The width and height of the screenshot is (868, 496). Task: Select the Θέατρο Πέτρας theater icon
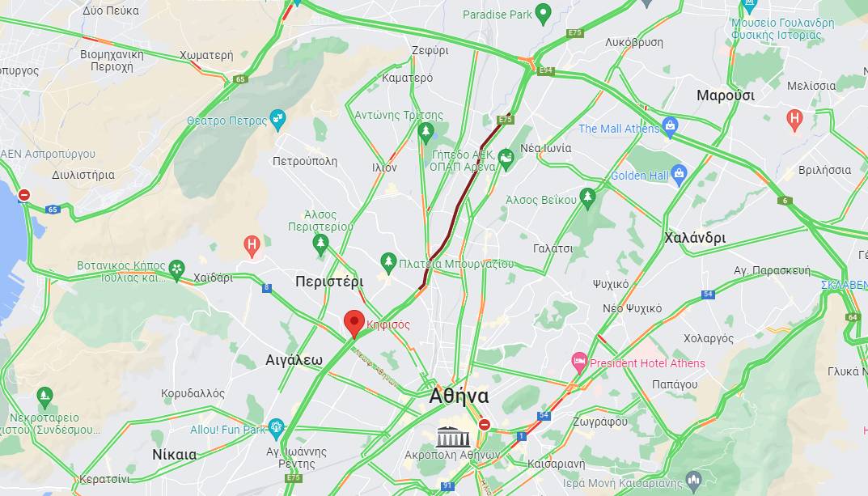277,120
